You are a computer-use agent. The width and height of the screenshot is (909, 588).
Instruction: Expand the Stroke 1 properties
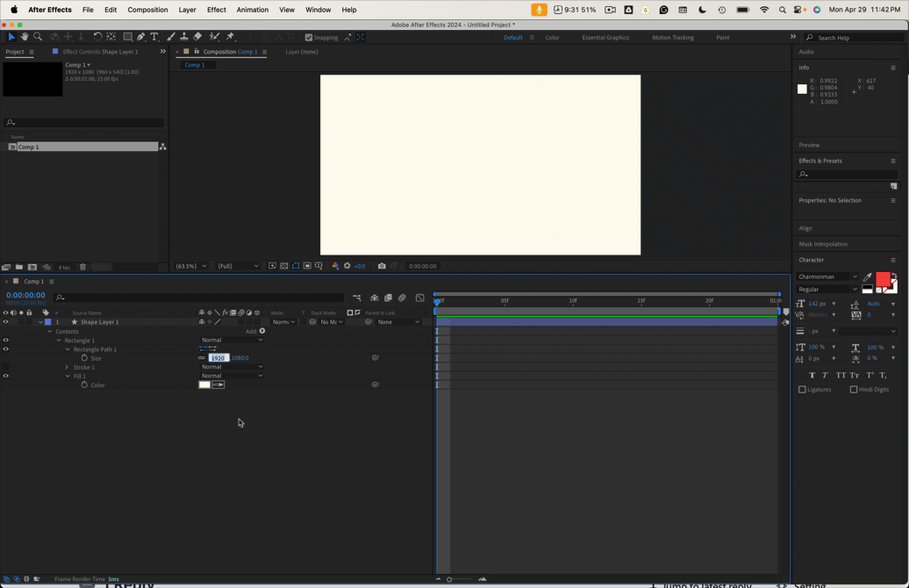[x=68, y=367]
